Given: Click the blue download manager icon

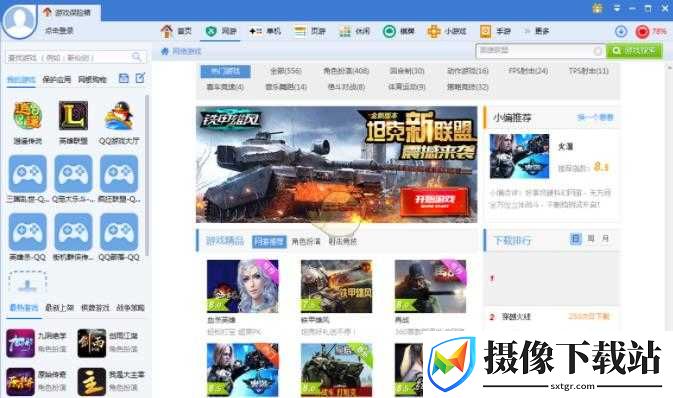Looking at the screenshot, I should point(621,31).
